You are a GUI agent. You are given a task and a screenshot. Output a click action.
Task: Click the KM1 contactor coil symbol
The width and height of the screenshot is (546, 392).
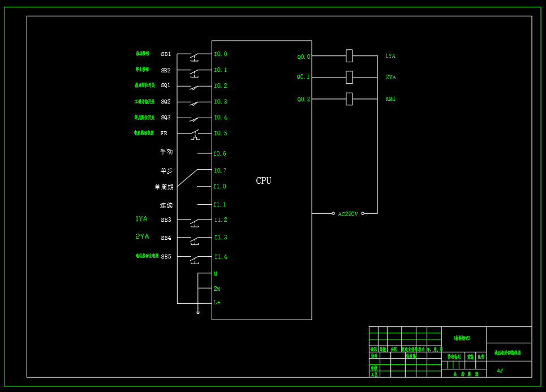[x=349, y=98]
